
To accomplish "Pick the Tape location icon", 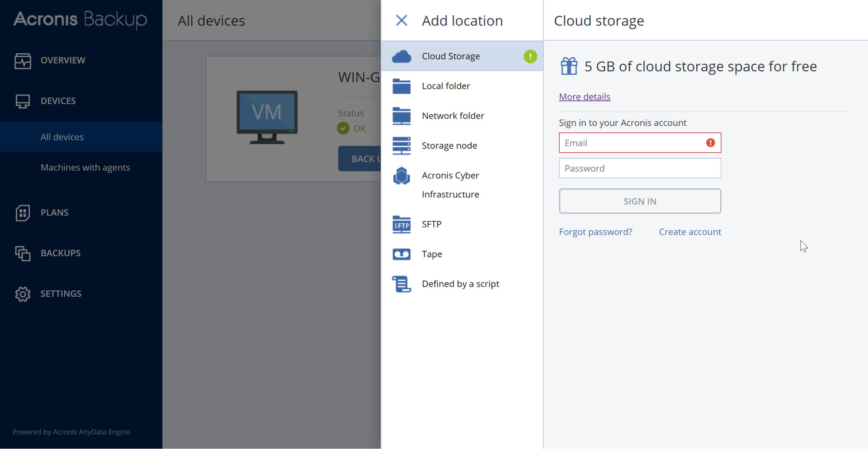I will [x=401, y=254].
